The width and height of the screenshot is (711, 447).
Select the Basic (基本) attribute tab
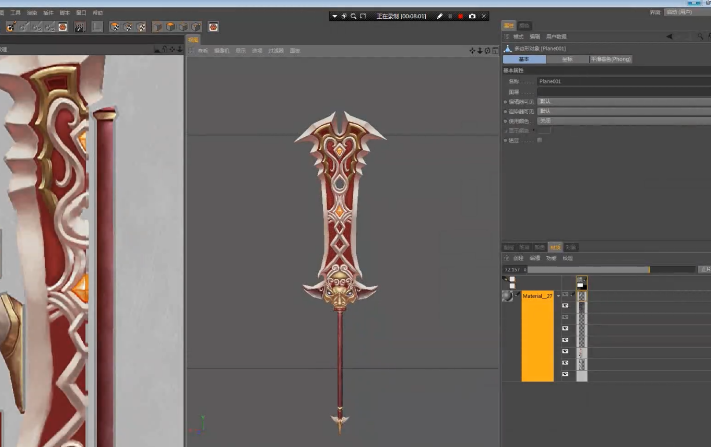[524, 59]
